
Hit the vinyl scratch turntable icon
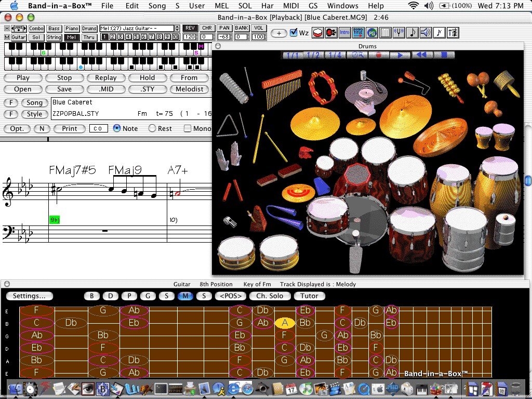tap(366, 92)
